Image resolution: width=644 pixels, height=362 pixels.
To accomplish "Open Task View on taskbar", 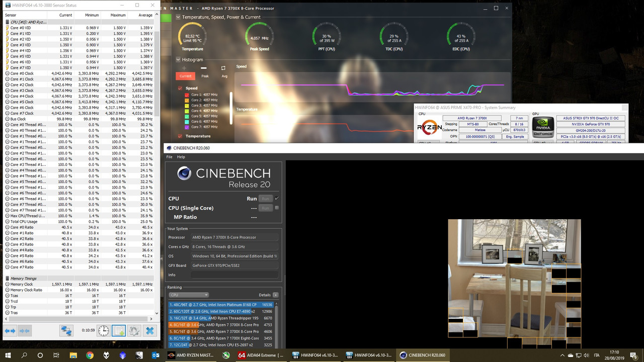I will pos(57,355).
